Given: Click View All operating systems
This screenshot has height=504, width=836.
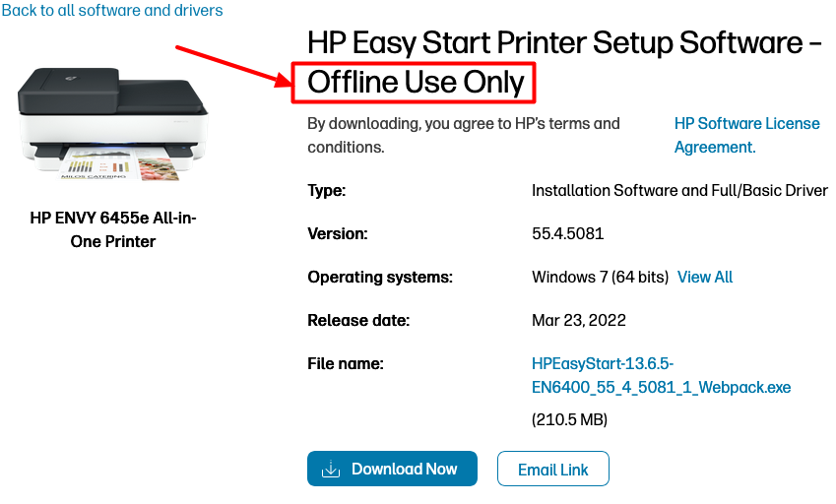Looking at the screenshot, I should 705,278.
